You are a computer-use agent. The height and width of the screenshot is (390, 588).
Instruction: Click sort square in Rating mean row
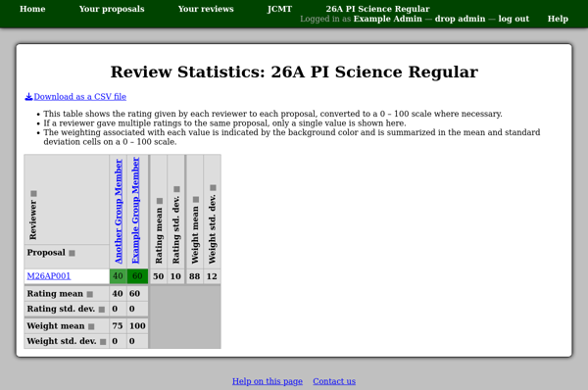click(x=89, y=294)
